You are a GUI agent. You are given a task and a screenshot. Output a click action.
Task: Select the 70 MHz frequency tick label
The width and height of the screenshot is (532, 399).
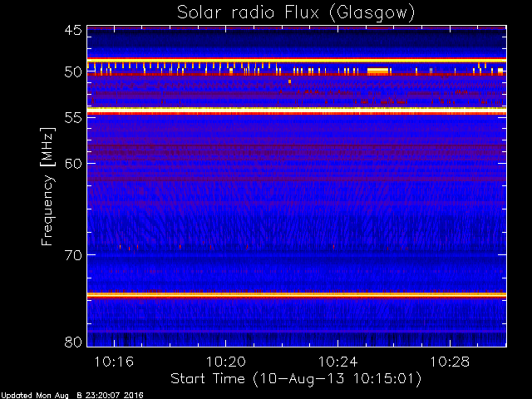coord(72,255)
